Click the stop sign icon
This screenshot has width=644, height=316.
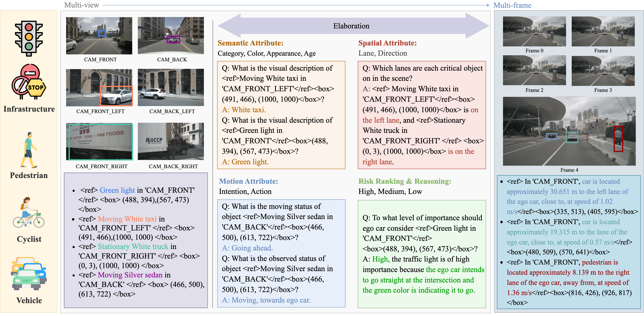pos(36,87)
